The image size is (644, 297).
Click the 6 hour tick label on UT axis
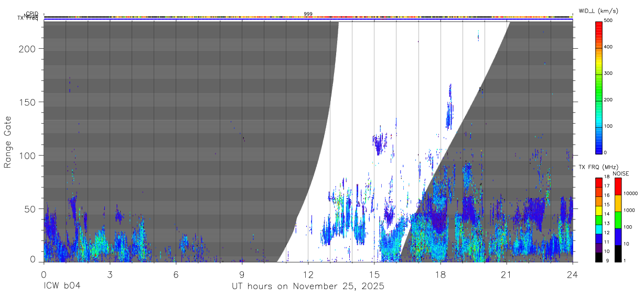pyautogui.click(x=176, y=273)
